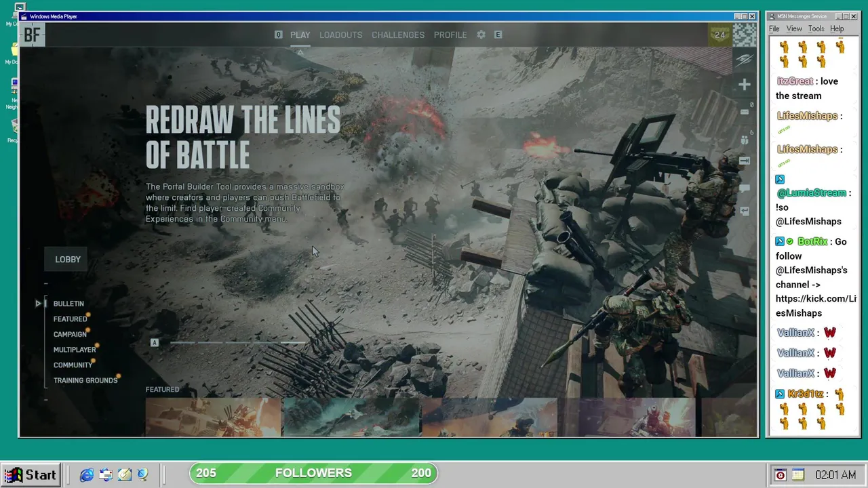Viewport: 868px width, 488px height.
Task: Click the A key hint beside the carousel progress
Action: (x=155, y=342)
